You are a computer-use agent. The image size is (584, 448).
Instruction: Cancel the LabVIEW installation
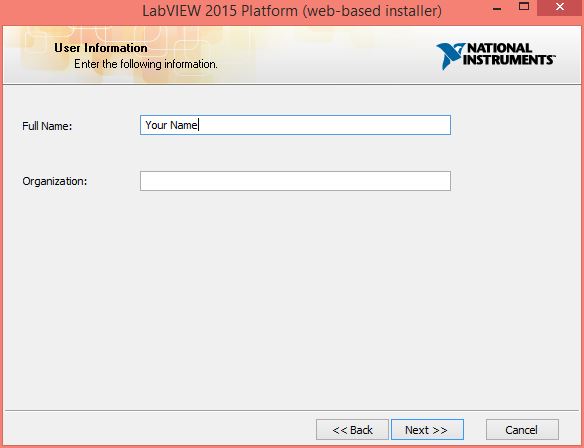(x=522, y=429)
